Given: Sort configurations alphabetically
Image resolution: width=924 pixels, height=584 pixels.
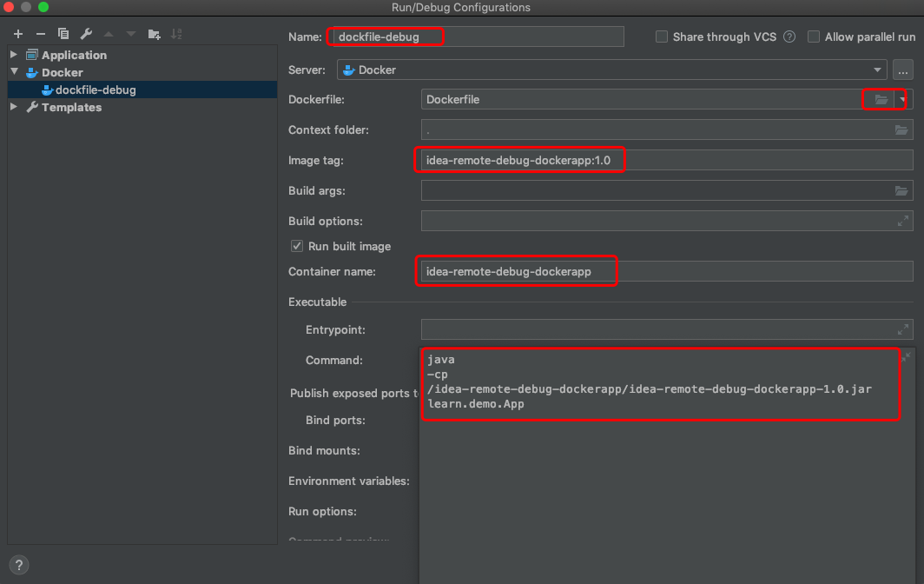Looking at the screenshot, I should (x=176, y=34).
